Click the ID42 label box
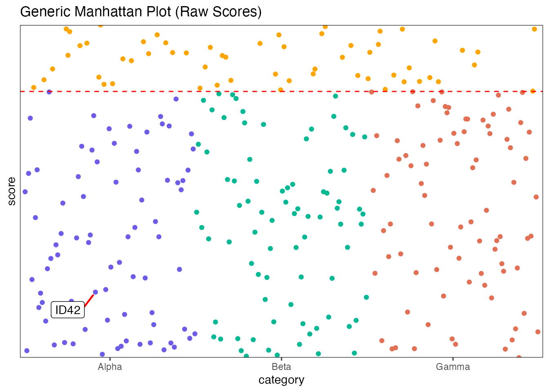Viewport: 549px width, 392px height. [x=68, y=310]
